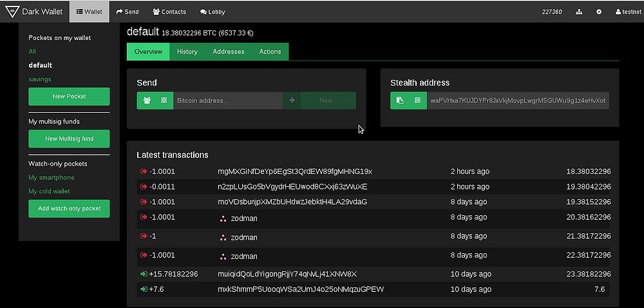Select the Actions tab

(x=270, y=52)
